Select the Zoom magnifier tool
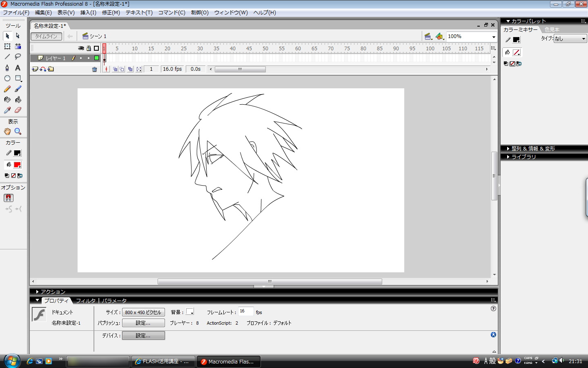 pyautogui.click(x=18, y=131)
